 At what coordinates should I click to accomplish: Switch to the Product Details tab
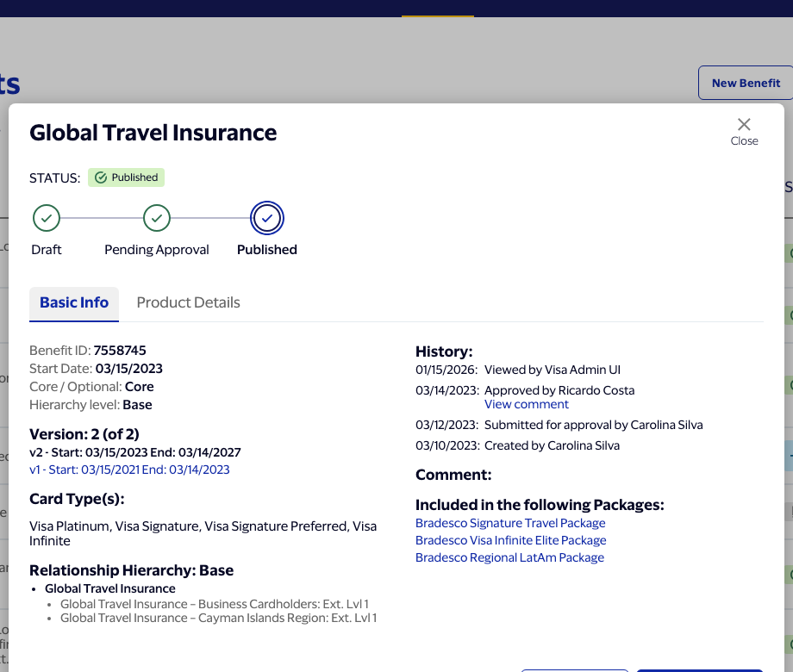pyautogui.click(x=188, y=302)
